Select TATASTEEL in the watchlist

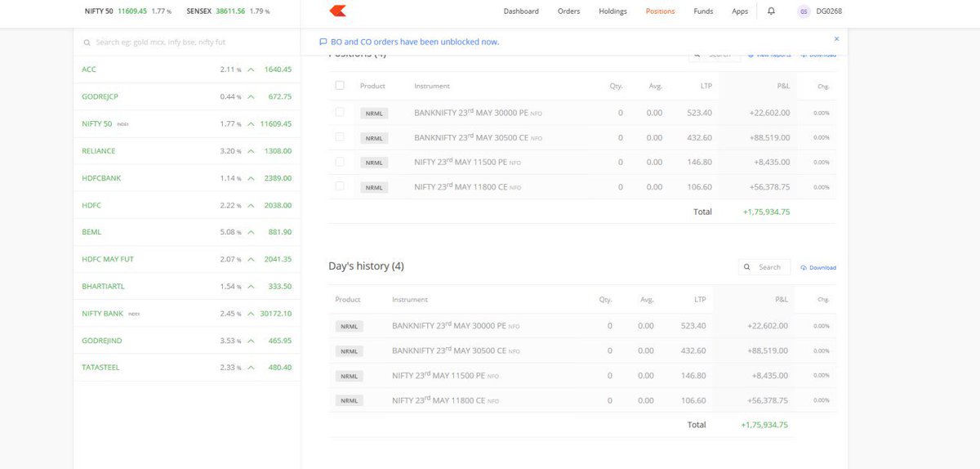click(187, 368)
